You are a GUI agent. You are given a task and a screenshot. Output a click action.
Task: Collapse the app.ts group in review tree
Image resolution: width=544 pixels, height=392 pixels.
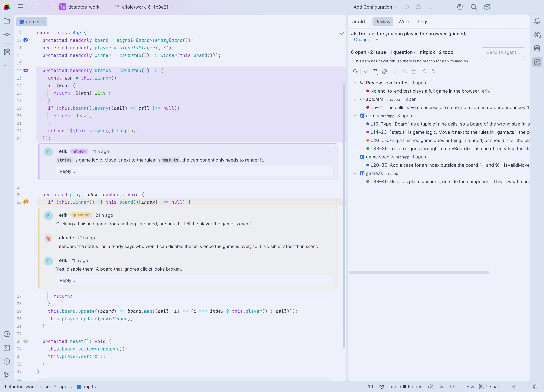tap(355, 116)
